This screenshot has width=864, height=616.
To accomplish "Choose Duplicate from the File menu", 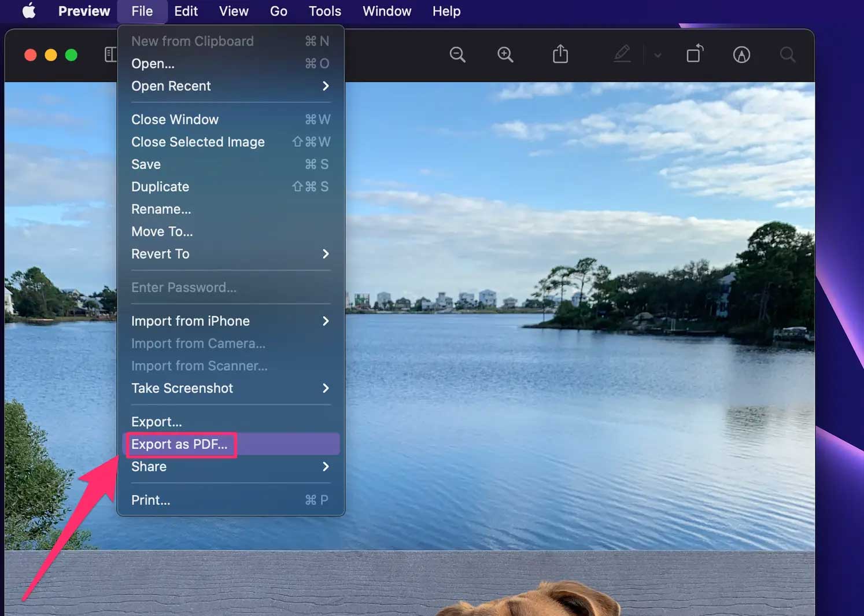I will pyautogui.click(x=231, y=187).
